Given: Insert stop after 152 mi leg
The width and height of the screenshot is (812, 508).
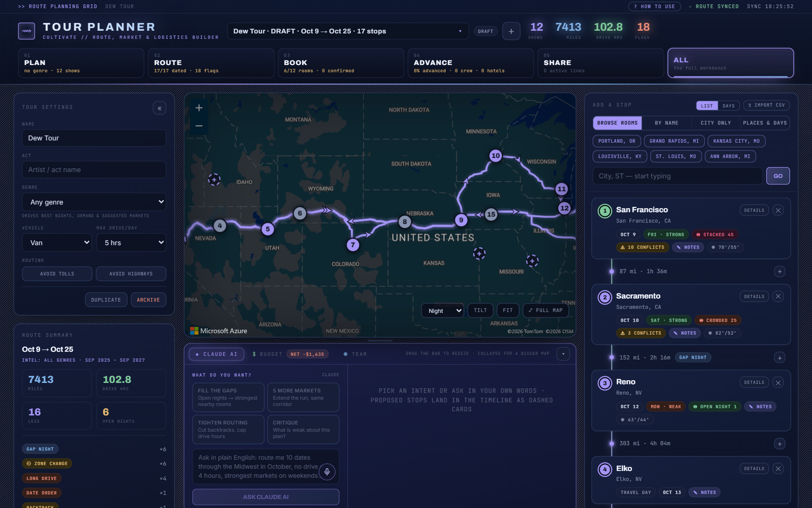Looking at the screenshot, I should tap(780, 358).
